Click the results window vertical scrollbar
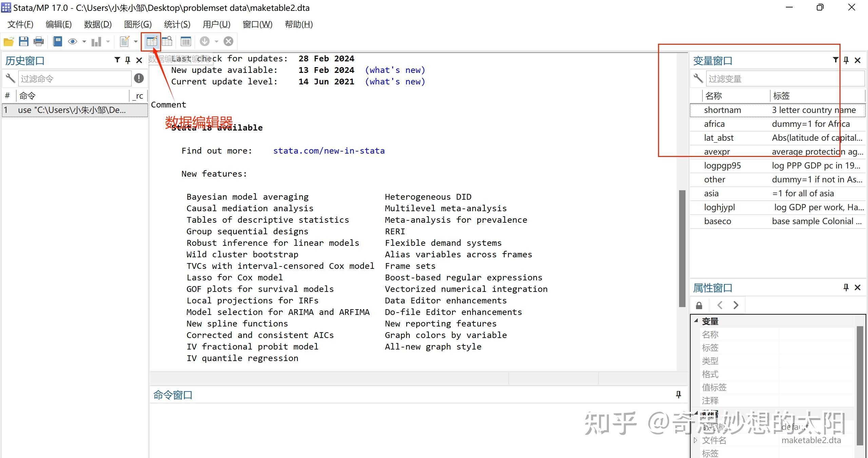Viewport: 868px width, 458px height. coord(682,248)
